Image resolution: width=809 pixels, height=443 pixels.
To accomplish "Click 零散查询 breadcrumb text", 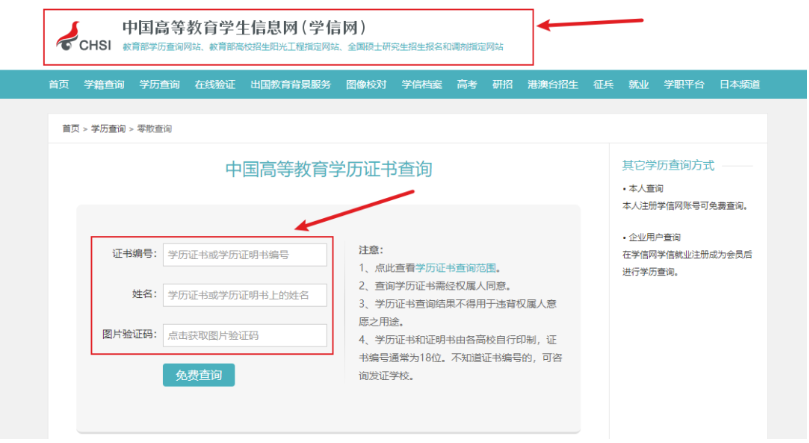I will pyautogui.click(x=154, y=129).
